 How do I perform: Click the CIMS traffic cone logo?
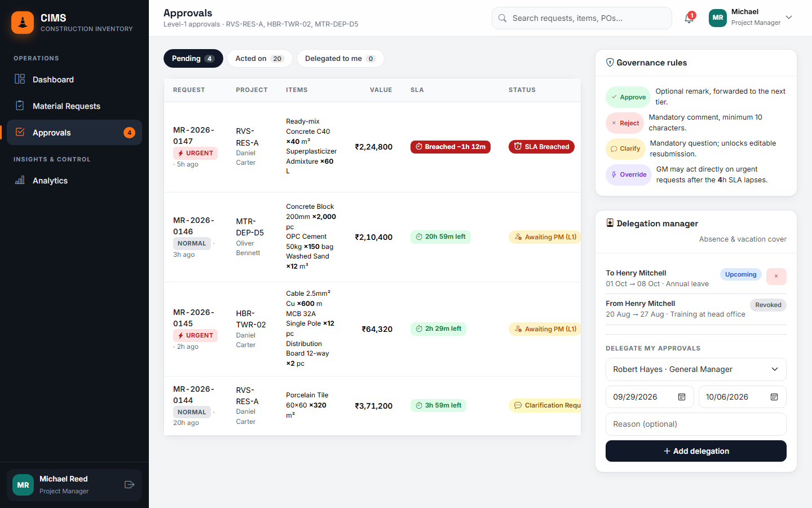(x=23, y=23)
